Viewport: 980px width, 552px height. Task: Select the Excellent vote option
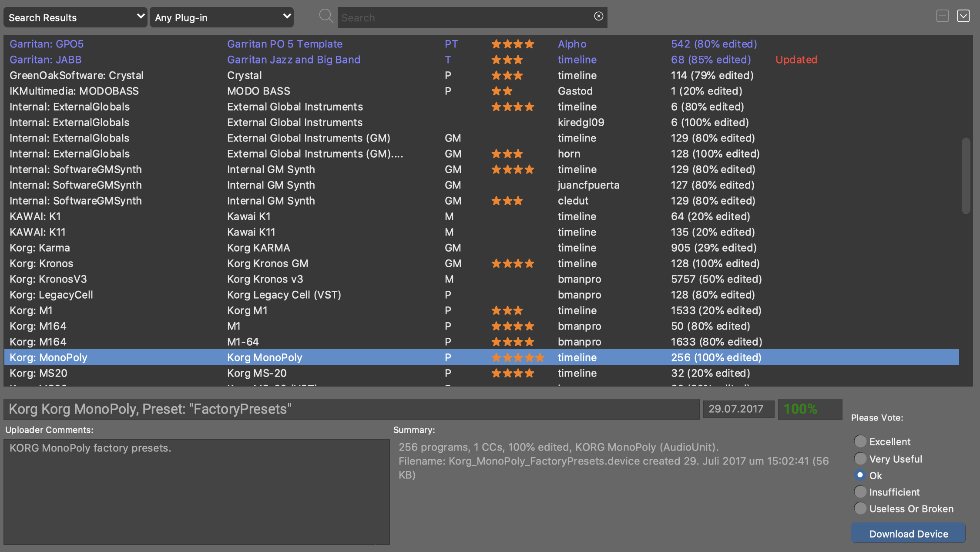(x=860, y=441)
